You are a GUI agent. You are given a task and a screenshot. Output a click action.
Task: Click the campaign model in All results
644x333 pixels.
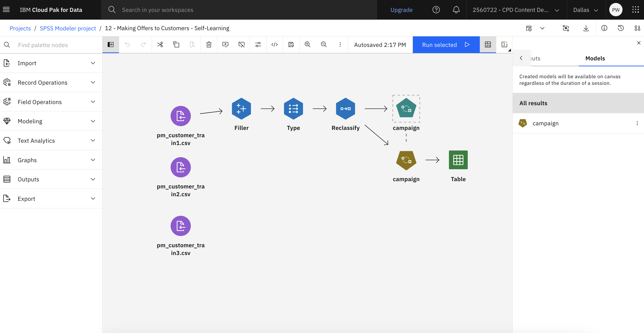point(545,123)
